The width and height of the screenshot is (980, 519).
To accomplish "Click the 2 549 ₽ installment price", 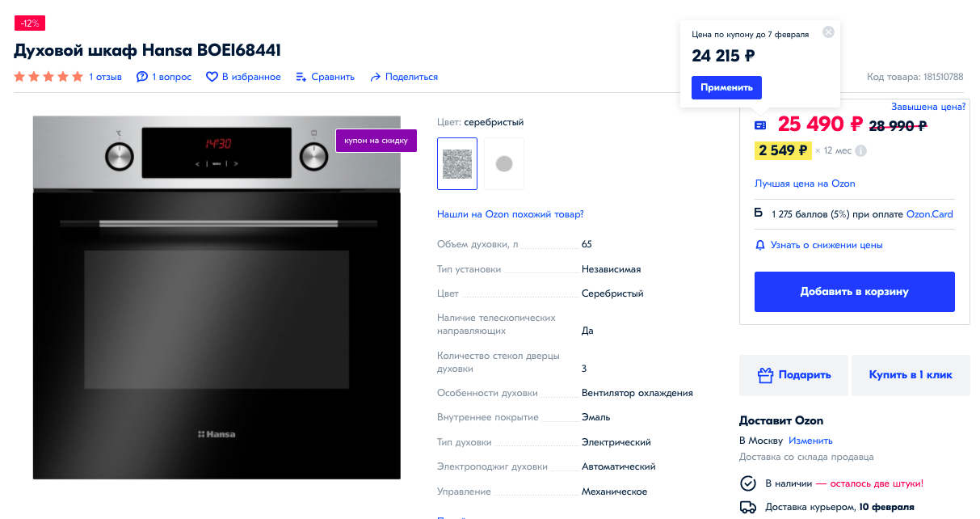I will (x=783, y=150).
